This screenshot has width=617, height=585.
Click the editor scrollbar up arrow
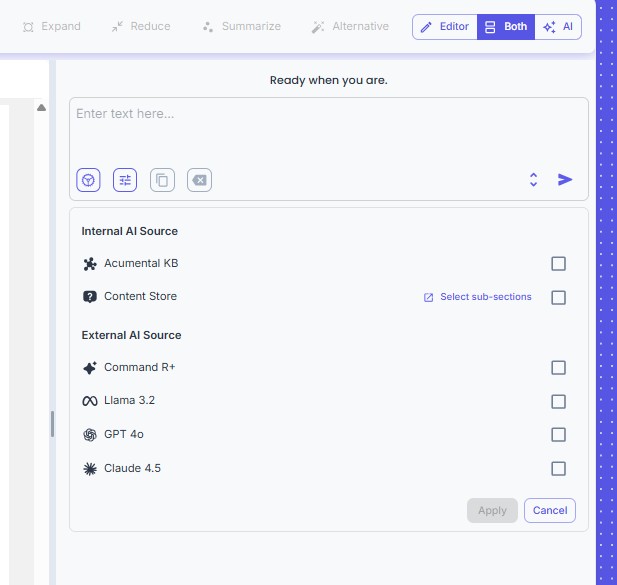click(x=41, y=108)
